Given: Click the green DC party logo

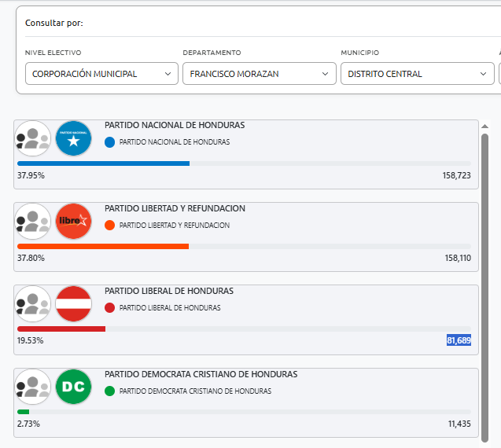Looking at the screenshot, I should point(74,387).
